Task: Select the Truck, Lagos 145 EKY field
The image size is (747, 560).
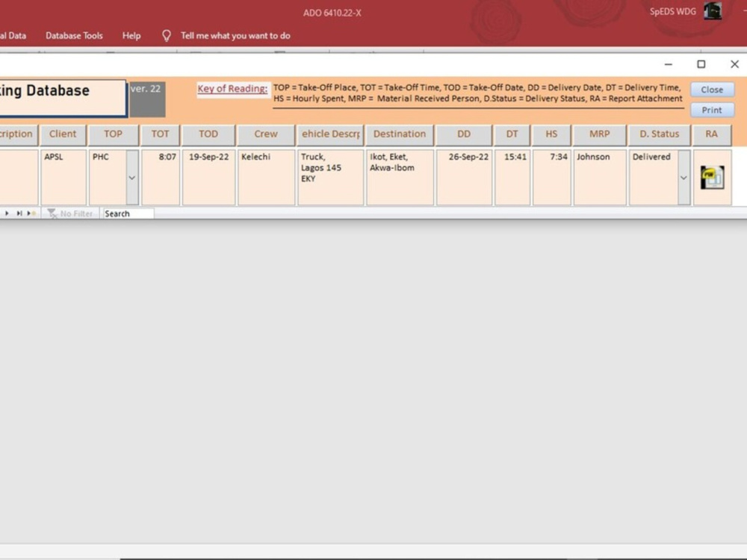Action: (x=331, y=178)
